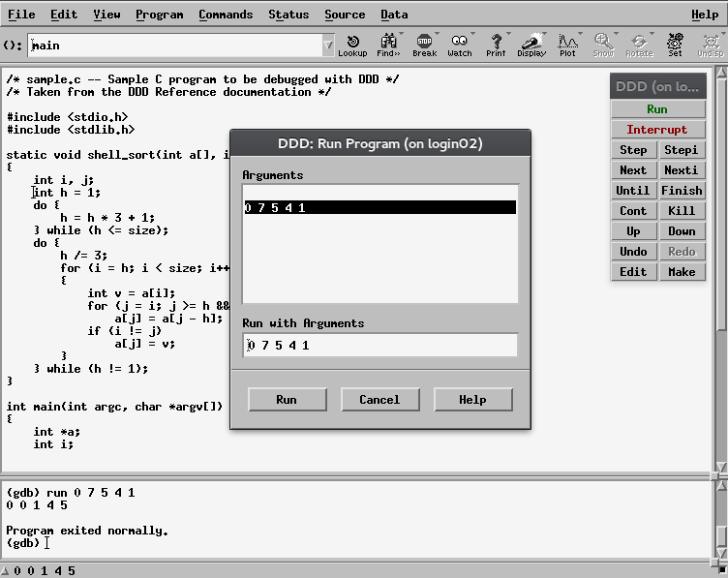Viewport: 728px width, 578px height.
Task: Click the Down stack button
Action: pos(682,231)
